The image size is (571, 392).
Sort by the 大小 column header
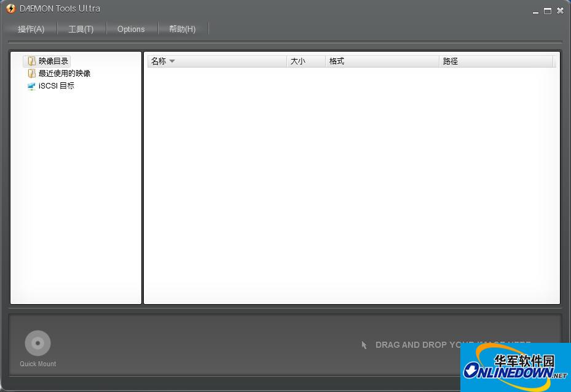point(306,61)
